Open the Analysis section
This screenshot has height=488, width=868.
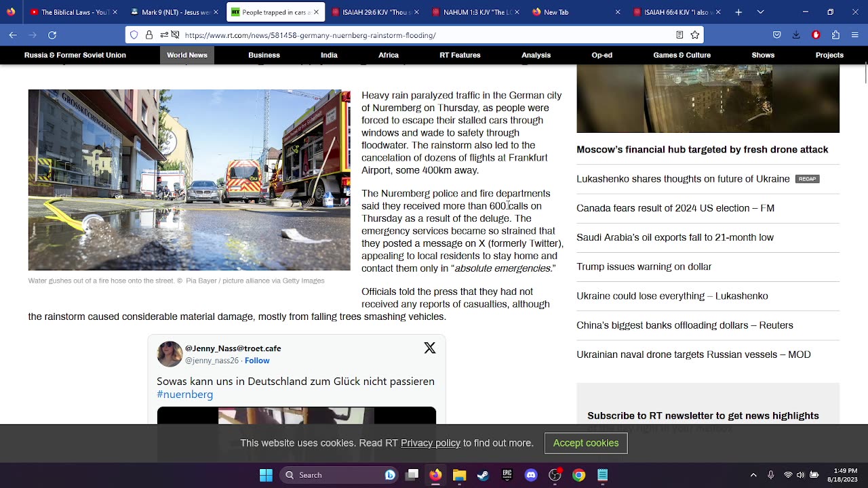point(536,55)
